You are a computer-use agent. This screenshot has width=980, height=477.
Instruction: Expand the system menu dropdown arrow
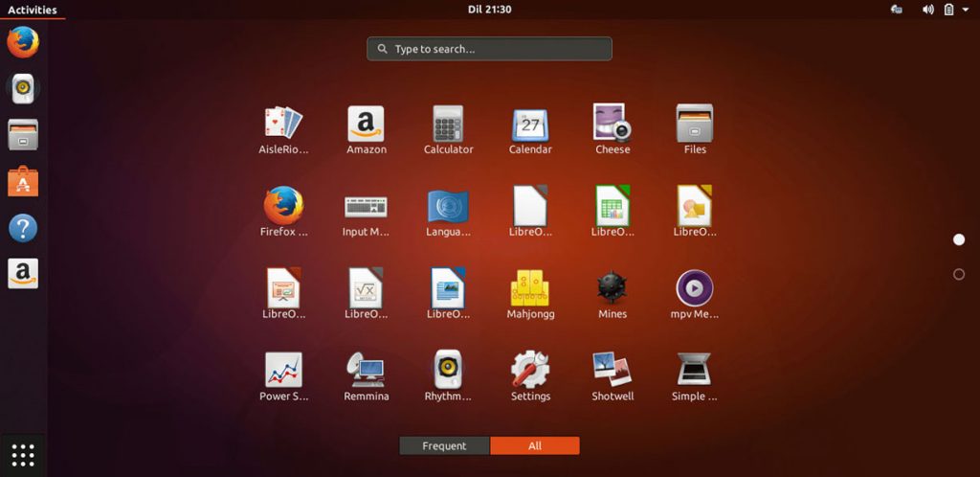point(966,10)
